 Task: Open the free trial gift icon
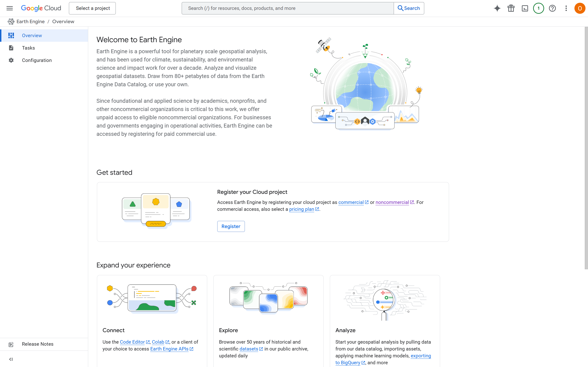tap(511, 8)
